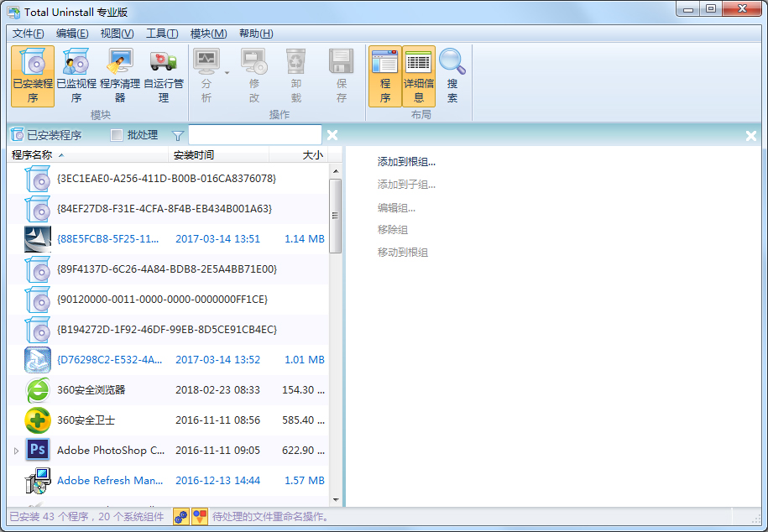The width and height of the screenshot is (768, 532).
Task: Click the 卸载 recycle bin button
Action: (295, 76)
